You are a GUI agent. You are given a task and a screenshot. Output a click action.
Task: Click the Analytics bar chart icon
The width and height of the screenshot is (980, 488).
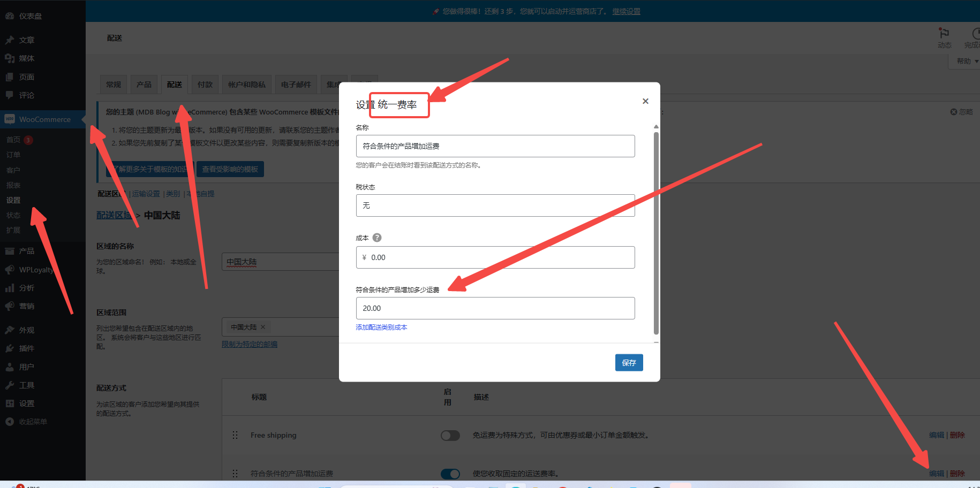pyautogui.click(x=10, y=288)
